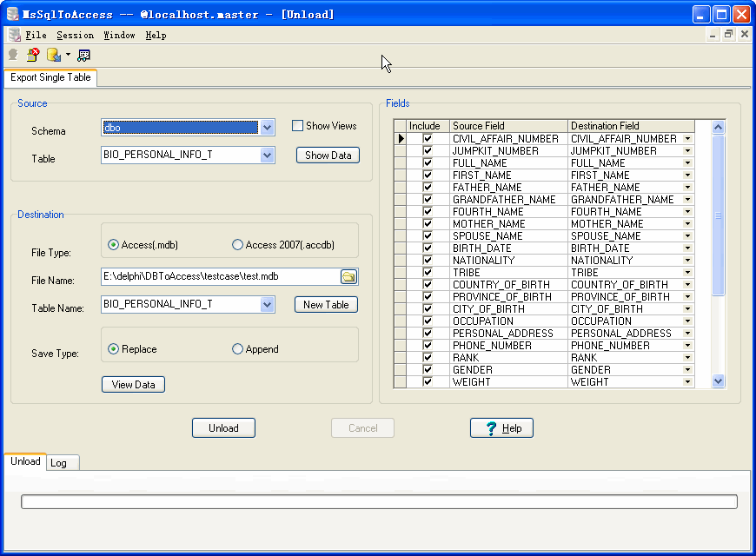Image resolution: width=756 pixels, height=556 pixels.
Task: Open destination dropdown for FIRST_NAME
Action: coord(688,175)
